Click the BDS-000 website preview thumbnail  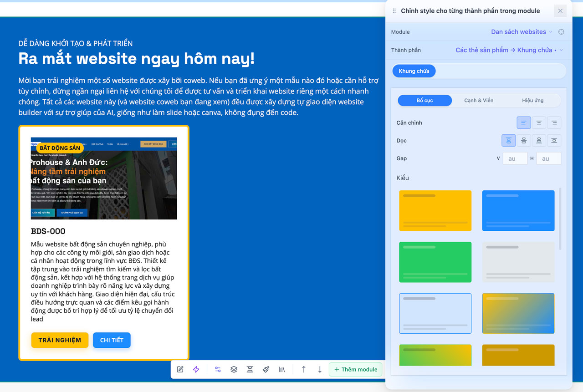pyautogui.click(x=104, y=178)
